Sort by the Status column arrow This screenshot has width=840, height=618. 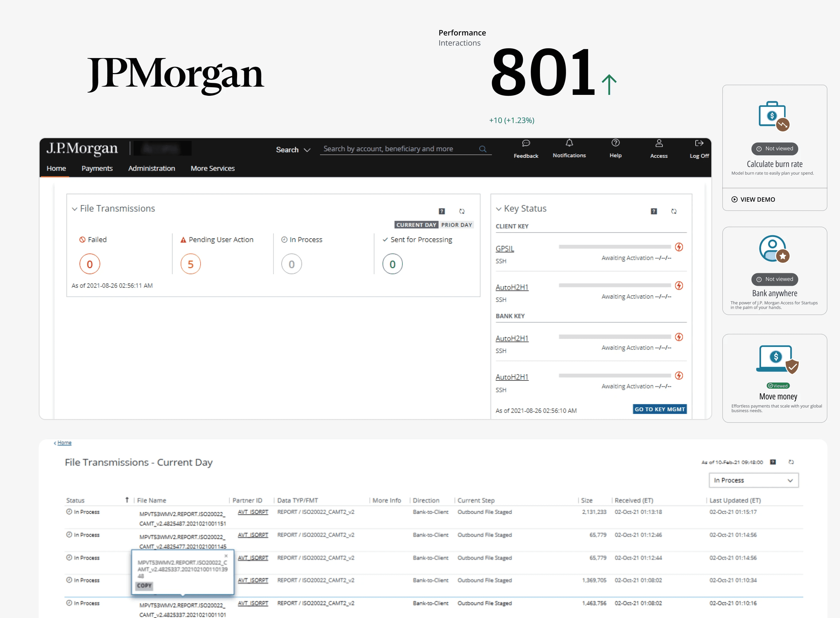[x=127, y=500]
